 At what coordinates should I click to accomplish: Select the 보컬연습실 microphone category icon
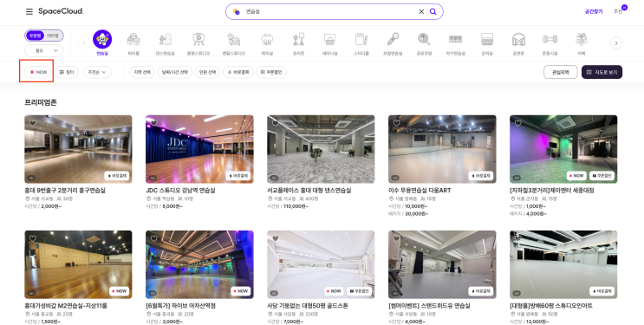pyautogui.click(x=393, y=40)
